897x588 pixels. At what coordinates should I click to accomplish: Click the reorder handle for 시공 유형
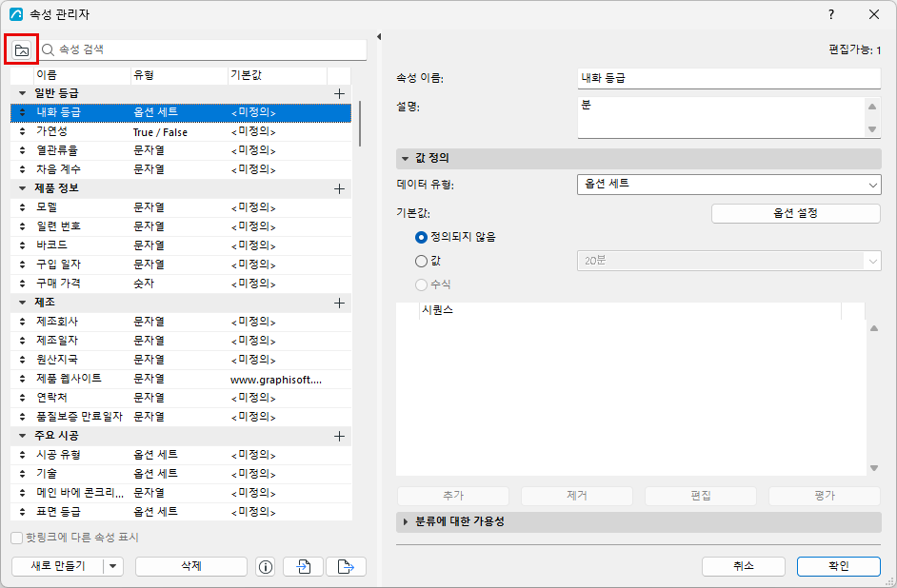point(22,455)
